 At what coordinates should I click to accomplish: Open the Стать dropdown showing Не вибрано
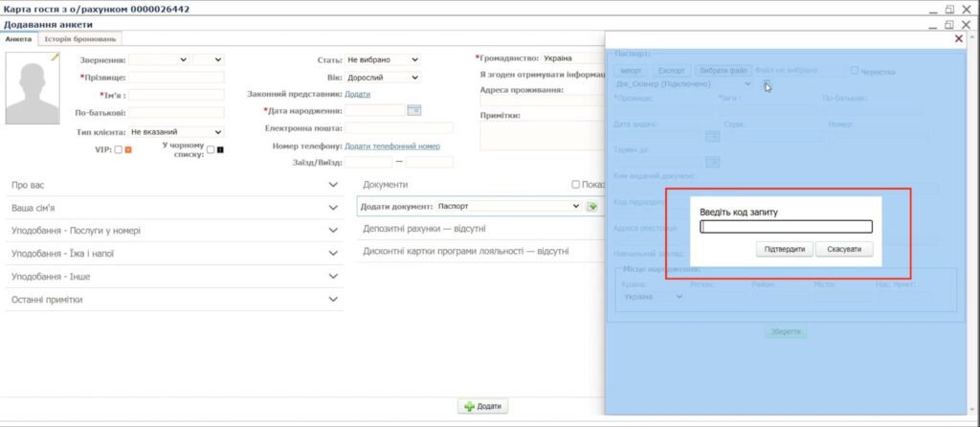(383, 60)
